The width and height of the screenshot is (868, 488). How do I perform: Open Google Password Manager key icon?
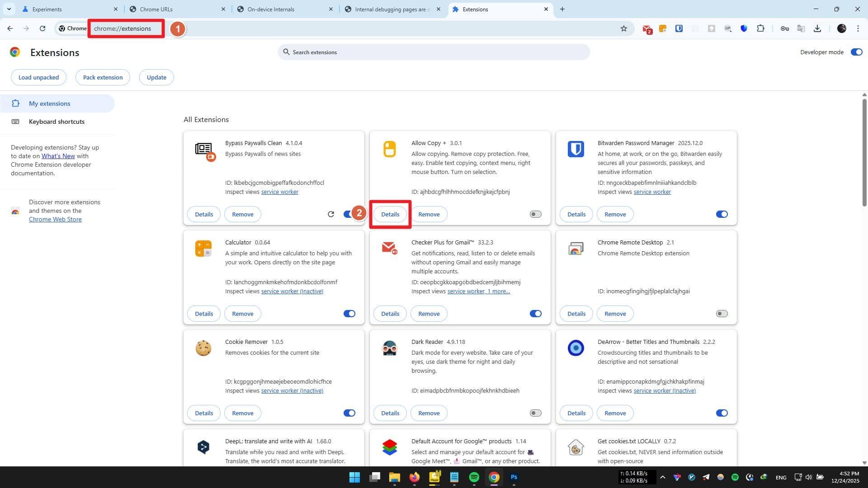[x=784, y=28]
